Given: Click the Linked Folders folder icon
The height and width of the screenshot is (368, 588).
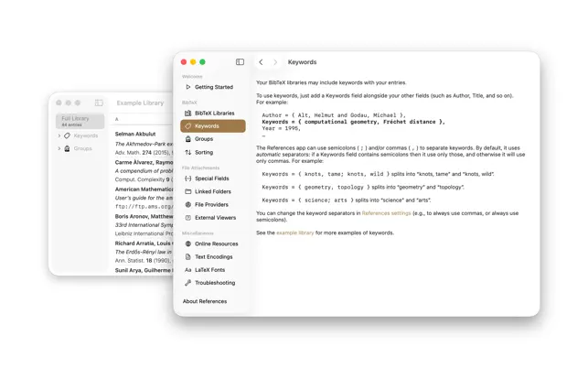Looking at the screenshot, I should pos(188,191).
